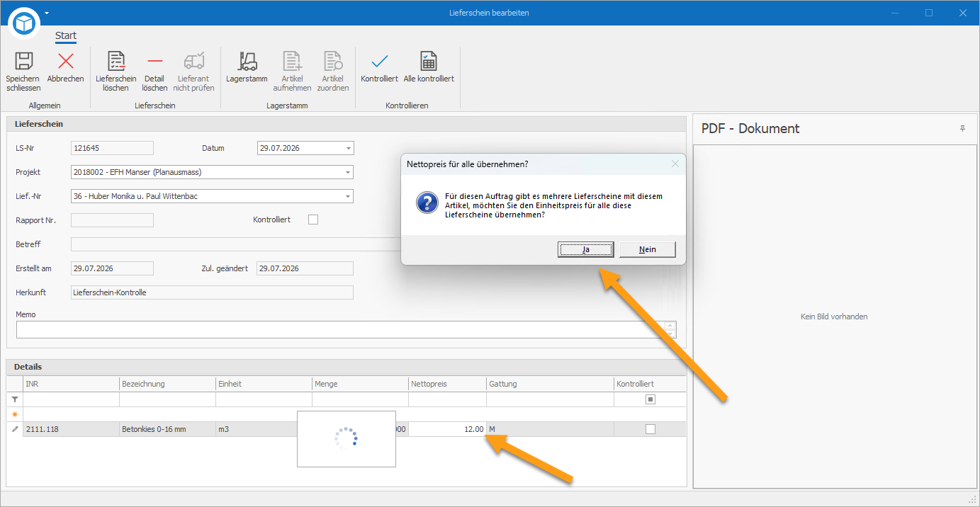The height and width of the screenshot is (507, 980).
Task: Open the Projekt dropdown arrow
Action: tap(348, 172)
